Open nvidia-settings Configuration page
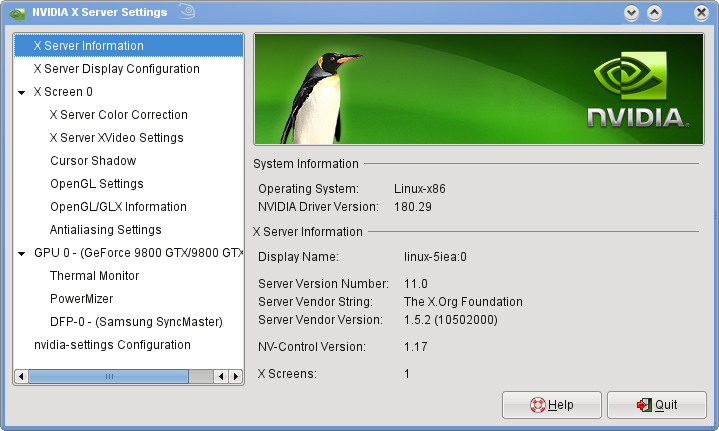This screenshot has width=719, height=431. (x=112, y=345)
